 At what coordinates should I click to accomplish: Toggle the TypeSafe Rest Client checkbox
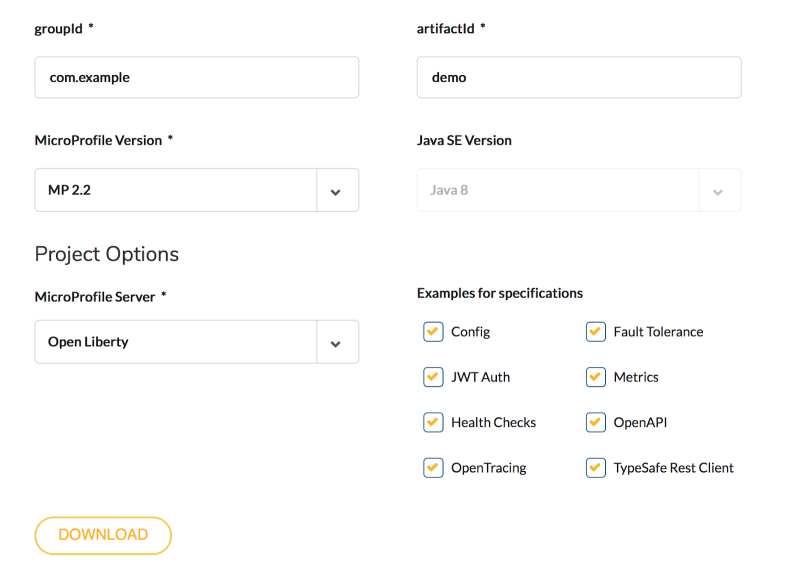tap(595, 468)
